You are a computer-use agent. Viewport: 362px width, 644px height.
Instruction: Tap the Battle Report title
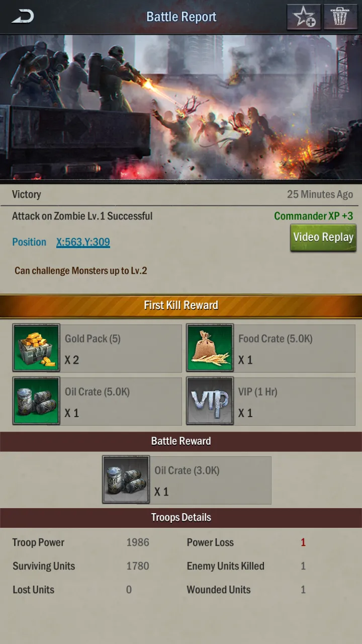click(x=181, y=17)
